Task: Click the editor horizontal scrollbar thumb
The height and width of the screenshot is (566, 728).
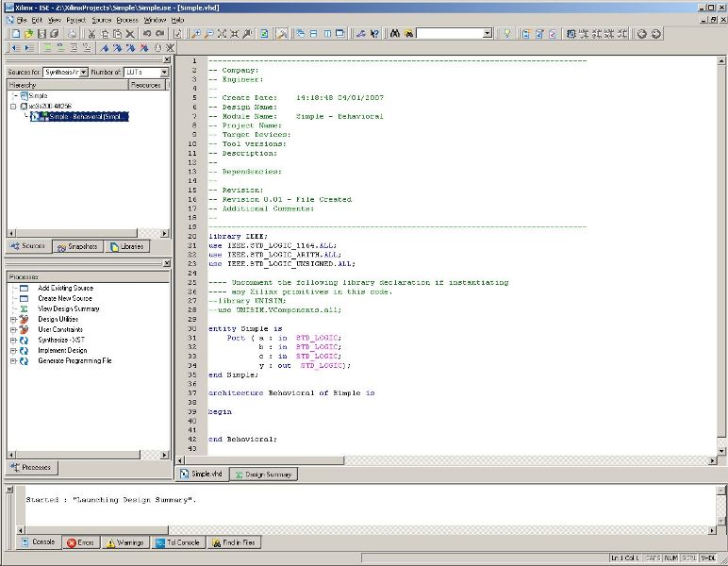Action: pos(265,460)
